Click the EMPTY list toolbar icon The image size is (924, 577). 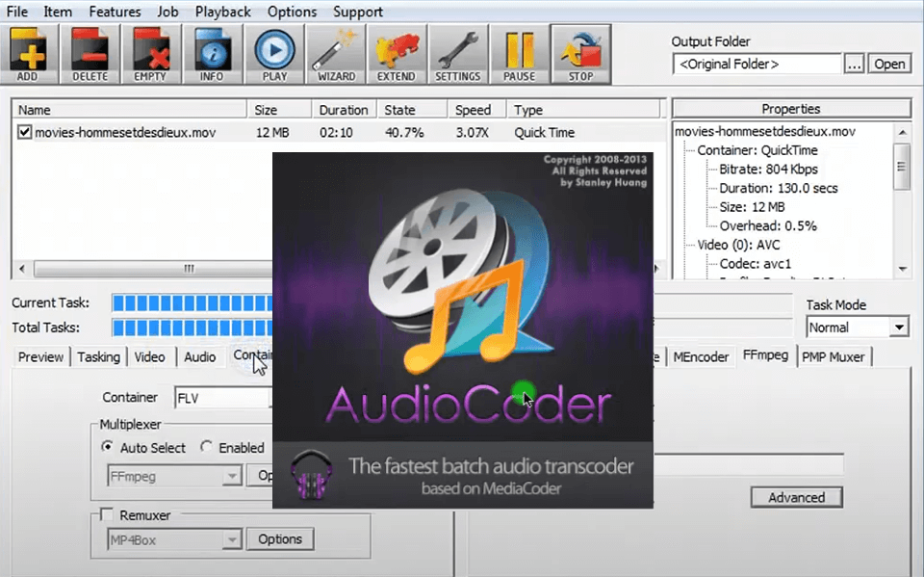[151, 54]
